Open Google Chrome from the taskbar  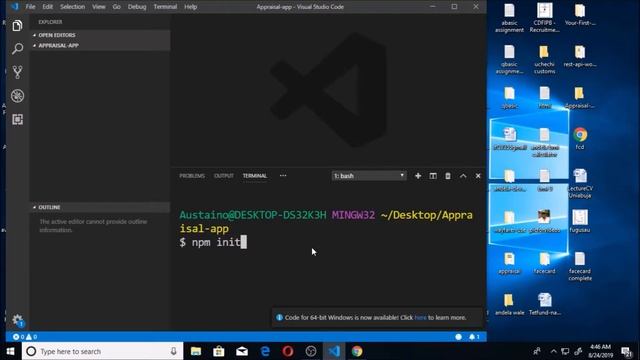point(357,351)
